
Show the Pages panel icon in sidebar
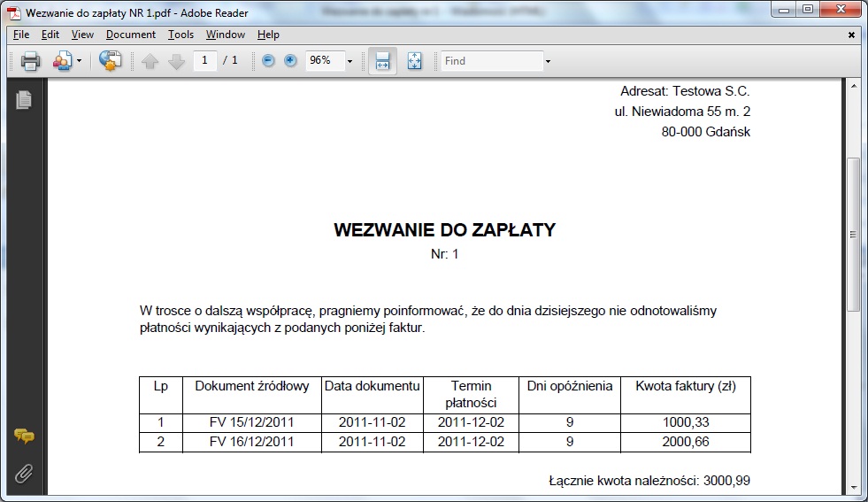[x=24, y=100]
